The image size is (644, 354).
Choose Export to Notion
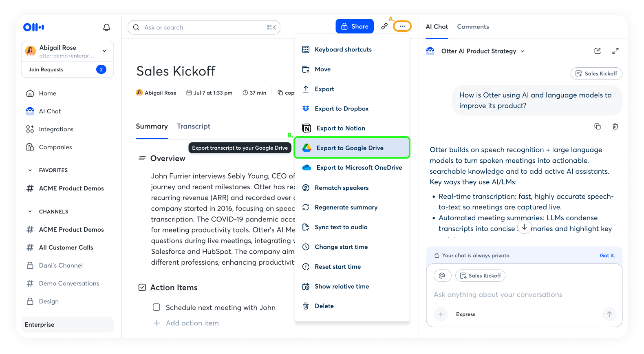(352, 128)
